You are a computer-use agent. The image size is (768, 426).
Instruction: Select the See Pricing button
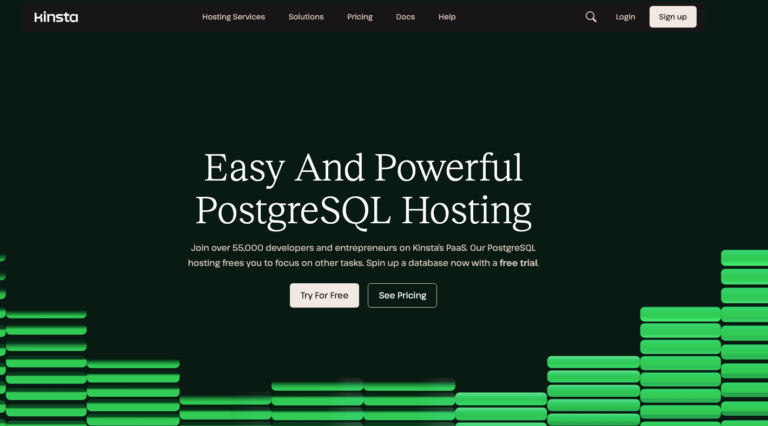[402, 295]
